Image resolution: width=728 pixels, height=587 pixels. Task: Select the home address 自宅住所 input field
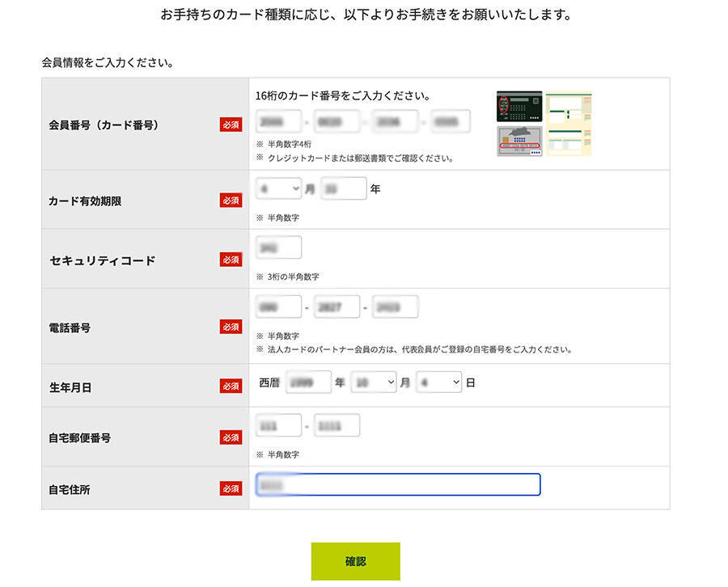(x=396, y=484)
